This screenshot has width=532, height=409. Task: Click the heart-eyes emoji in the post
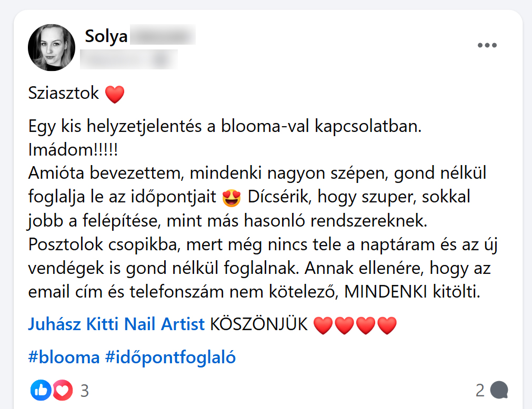pyautogui.click(x=232, y=198)
